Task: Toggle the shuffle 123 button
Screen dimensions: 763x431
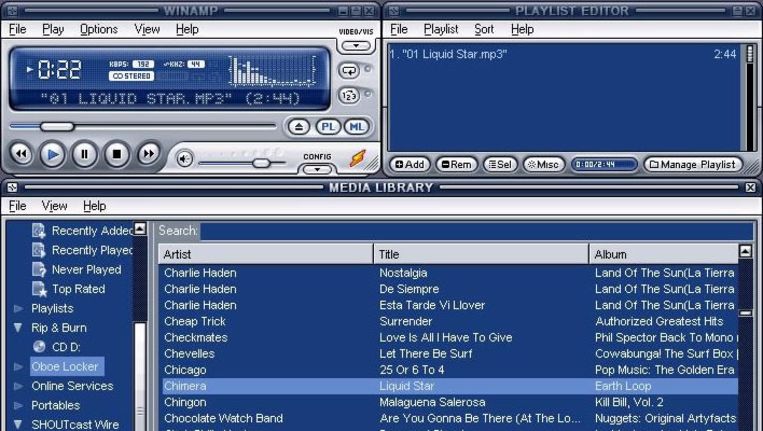Action: (349, 95)
